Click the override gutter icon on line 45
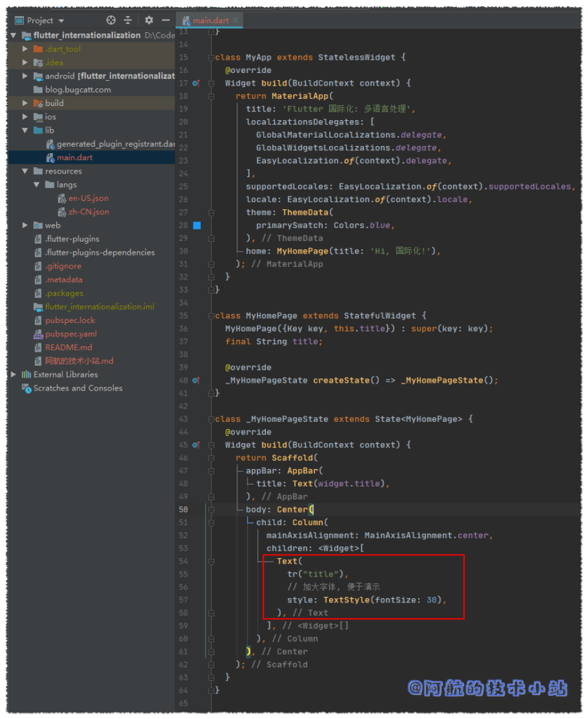 pyautogui.click(x=196, y=445)
